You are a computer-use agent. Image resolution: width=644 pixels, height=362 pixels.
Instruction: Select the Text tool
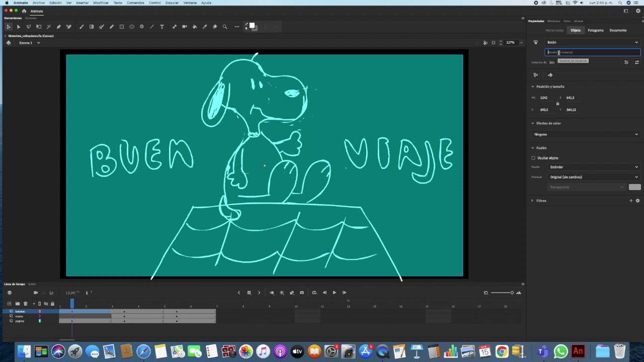[162, 27]
